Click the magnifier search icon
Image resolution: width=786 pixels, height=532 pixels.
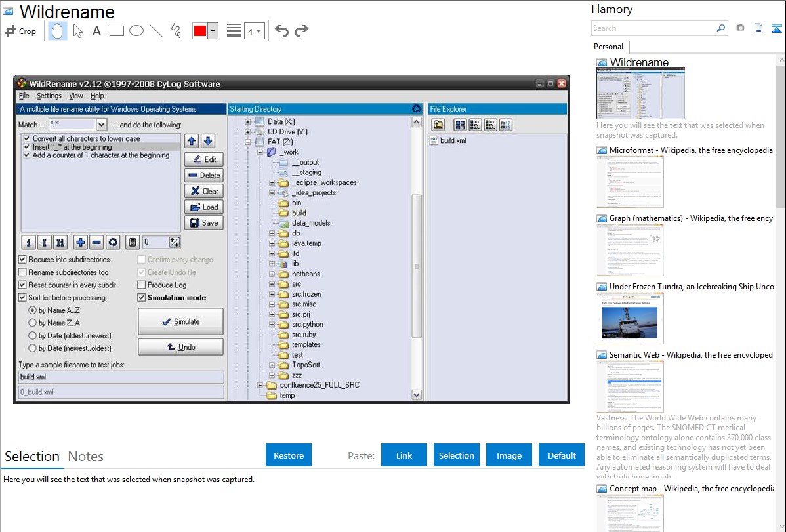click(720, 28)
